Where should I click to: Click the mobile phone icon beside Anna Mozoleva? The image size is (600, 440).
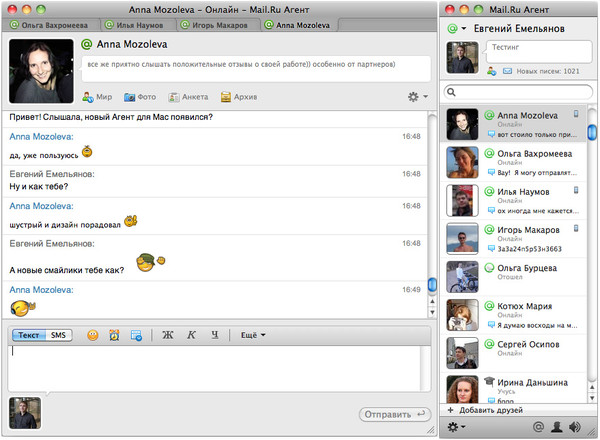576,114
